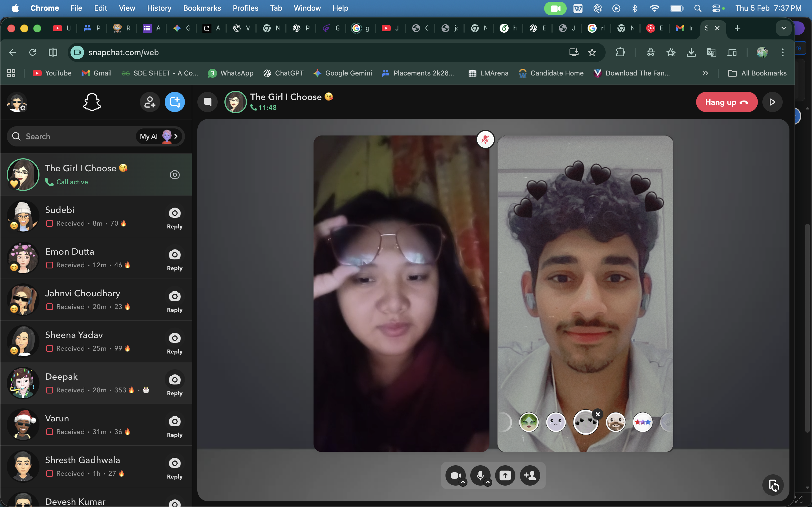This screenshot has width=812, height=507.
Task: Open the History menu in menu bar
Action: point(159,8)
